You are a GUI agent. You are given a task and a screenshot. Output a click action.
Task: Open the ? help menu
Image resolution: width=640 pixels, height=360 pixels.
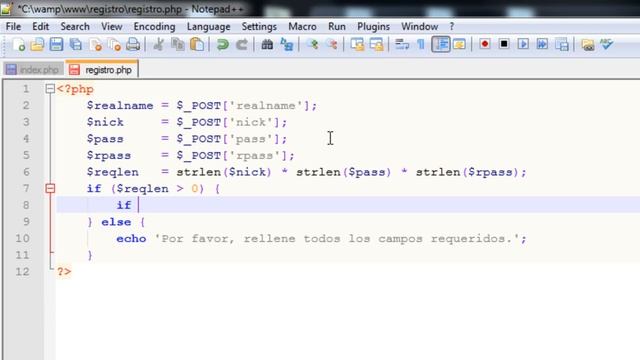[x=452, y=27]
